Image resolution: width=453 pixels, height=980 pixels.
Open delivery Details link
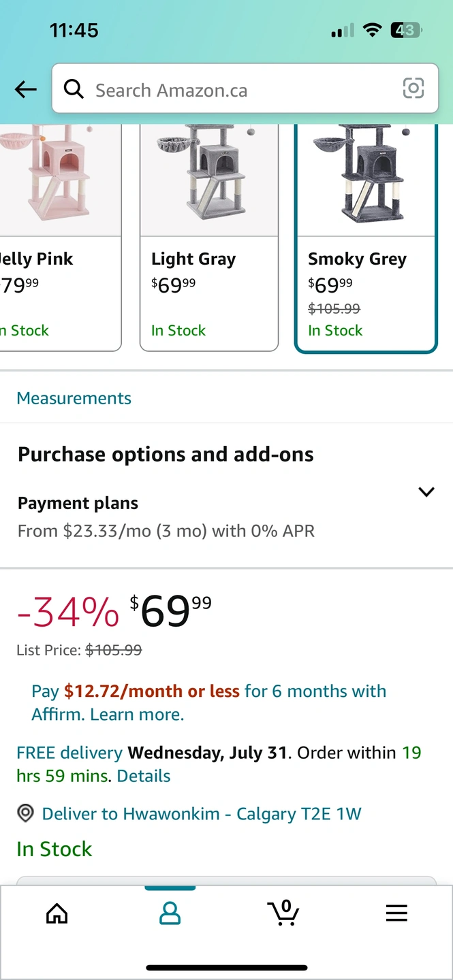144,776
